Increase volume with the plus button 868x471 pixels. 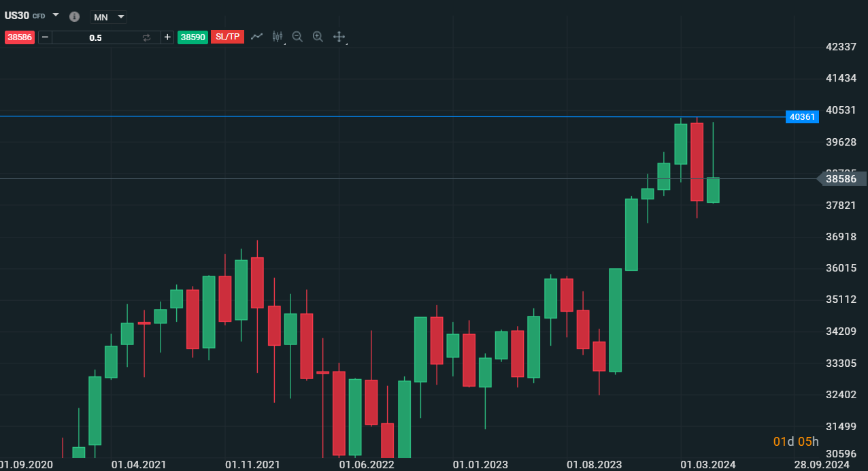(x=167, y=37)
